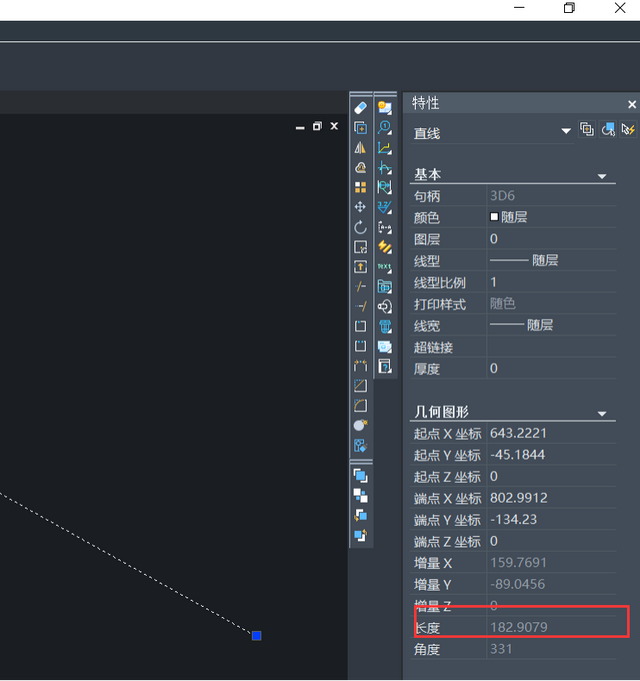Image resolution: width=640 pixels, height=681 pixels.
Task: Select the 长度 value 182.9079
Action: [x=551, y=628]
